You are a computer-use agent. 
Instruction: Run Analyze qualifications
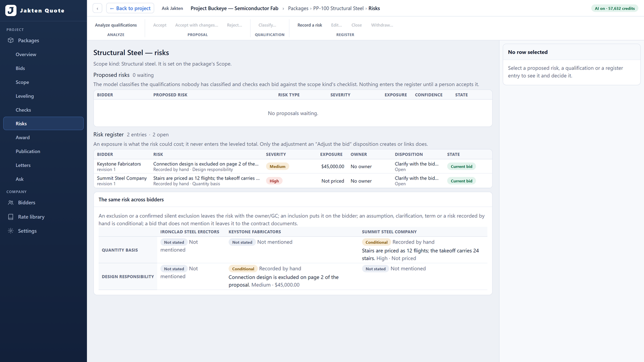[x=116, y=25]
